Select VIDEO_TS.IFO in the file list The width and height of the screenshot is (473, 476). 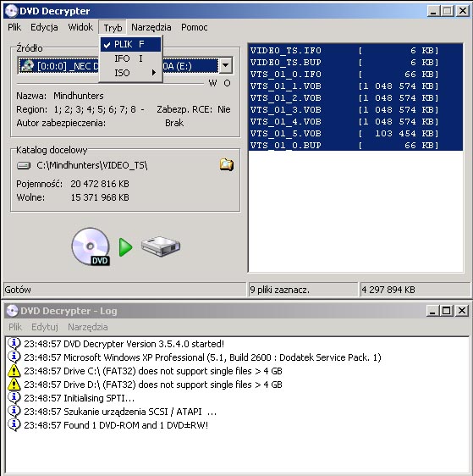coord(355,50)
